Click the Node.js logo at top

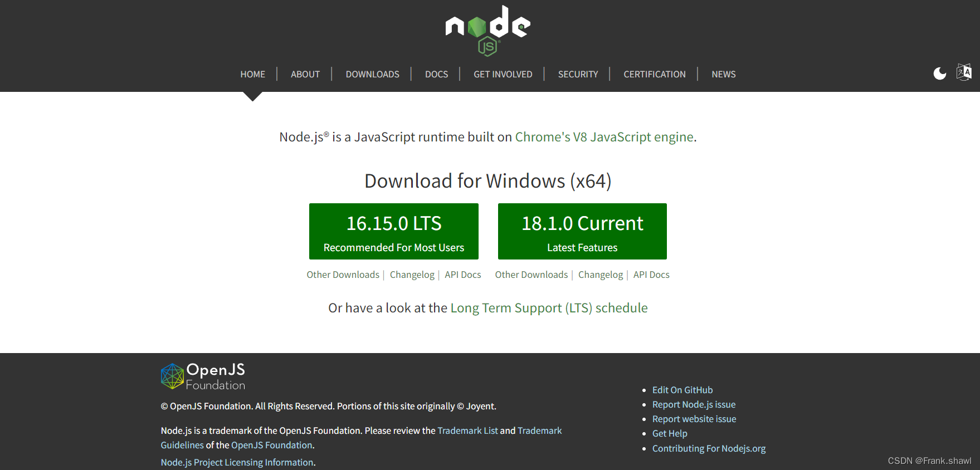point(487,31)
